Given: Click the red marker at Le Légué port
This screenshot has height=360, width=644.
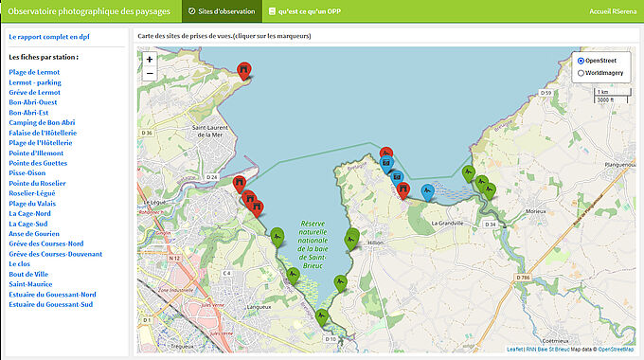Looking at the screenshot, I should pyautogui.click(x=239, y=184).
